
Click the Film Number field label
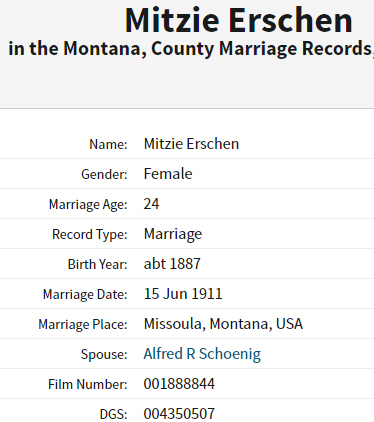tap(88, 384)
